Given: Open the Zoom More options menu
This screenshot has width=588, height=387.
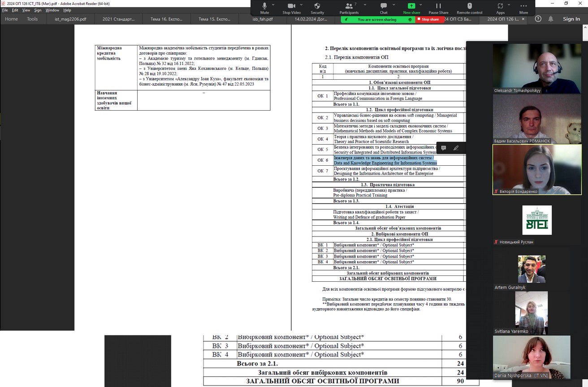Looking at the screenshot, I should click(523, 6).
